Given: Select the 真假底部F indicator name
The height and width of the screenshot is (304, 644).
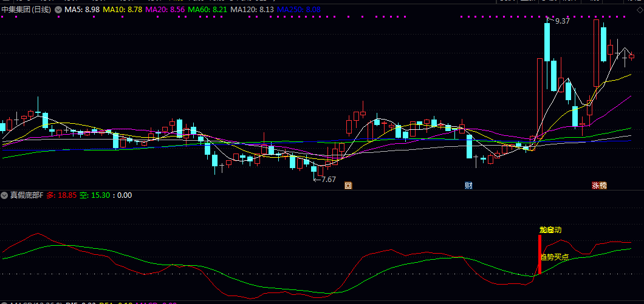Looking at the screenshot, I should pos(27,195).
